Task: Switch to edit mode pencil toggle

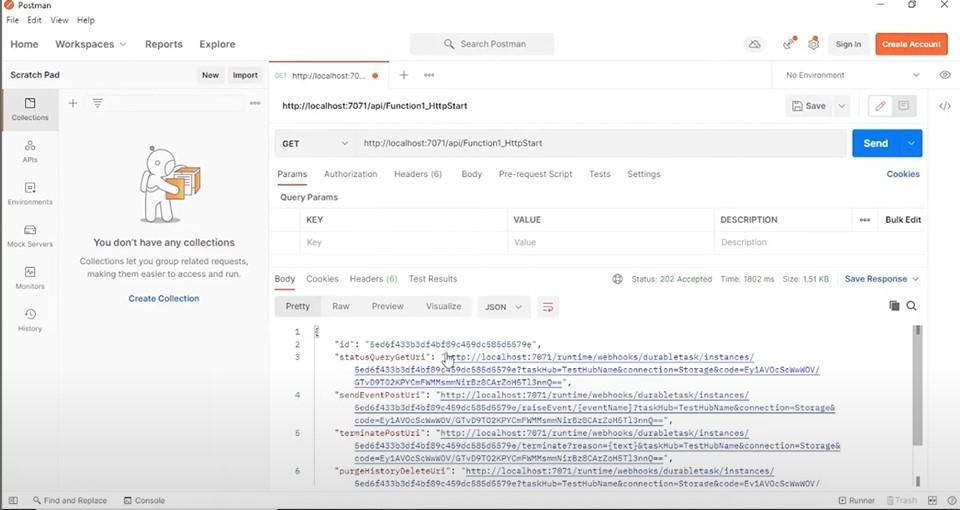Action: [x=880, y=106]
